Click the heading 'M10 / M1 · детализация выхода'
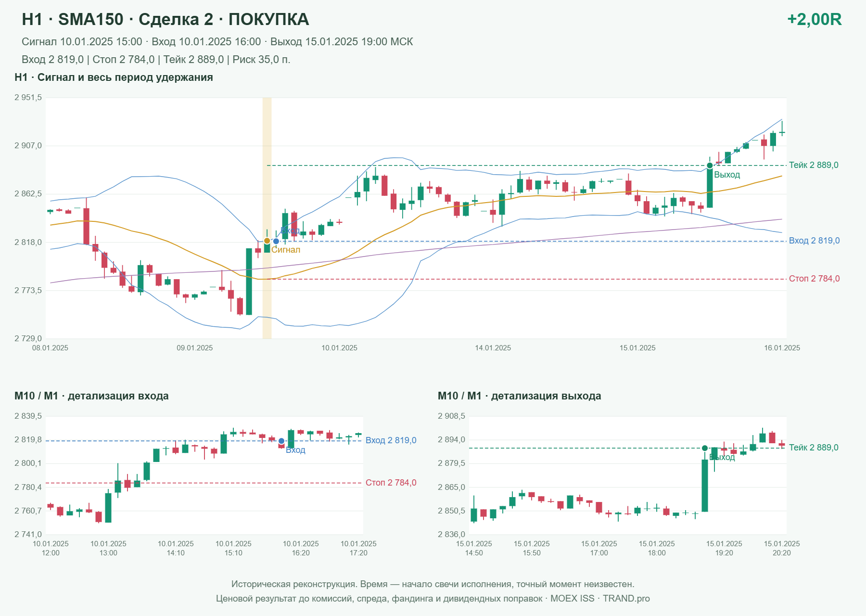Viewport: 866px width, 616px height. [520, 396]
